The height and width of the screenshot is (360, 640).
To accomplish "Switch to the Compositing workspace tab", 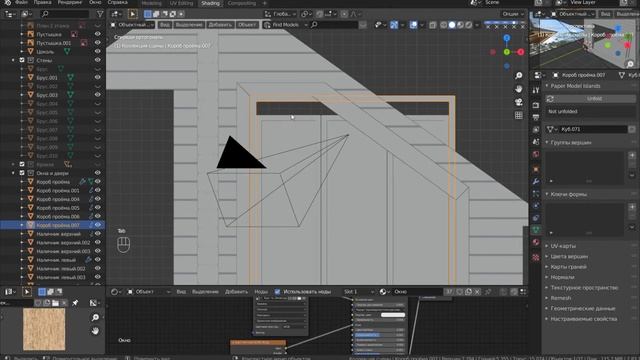I will tap(242, 3).
